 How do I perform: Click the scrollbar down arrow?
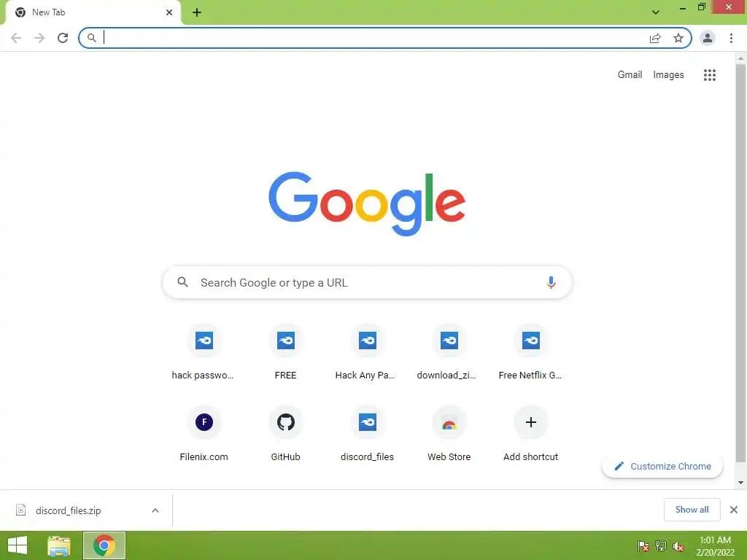tap(740, 483)
